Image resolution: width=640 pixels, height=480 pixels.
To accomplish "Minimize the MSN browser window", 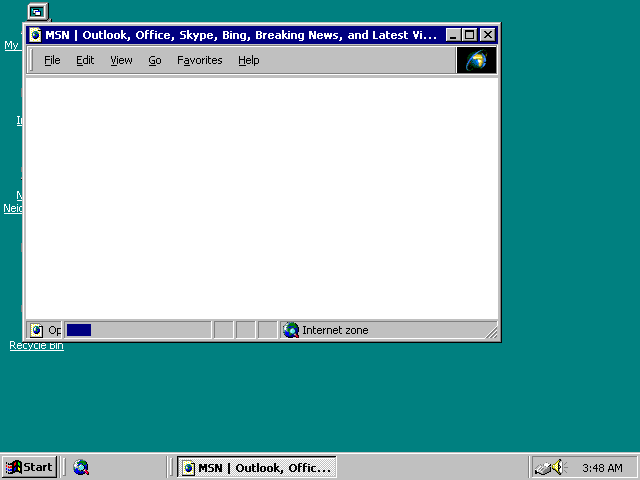I will pos(453,35).
